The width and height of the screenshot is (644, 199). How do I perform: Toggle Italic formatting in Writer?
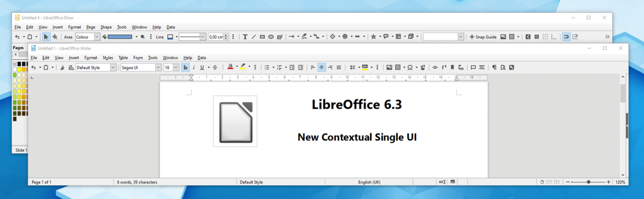pos(194,67)
